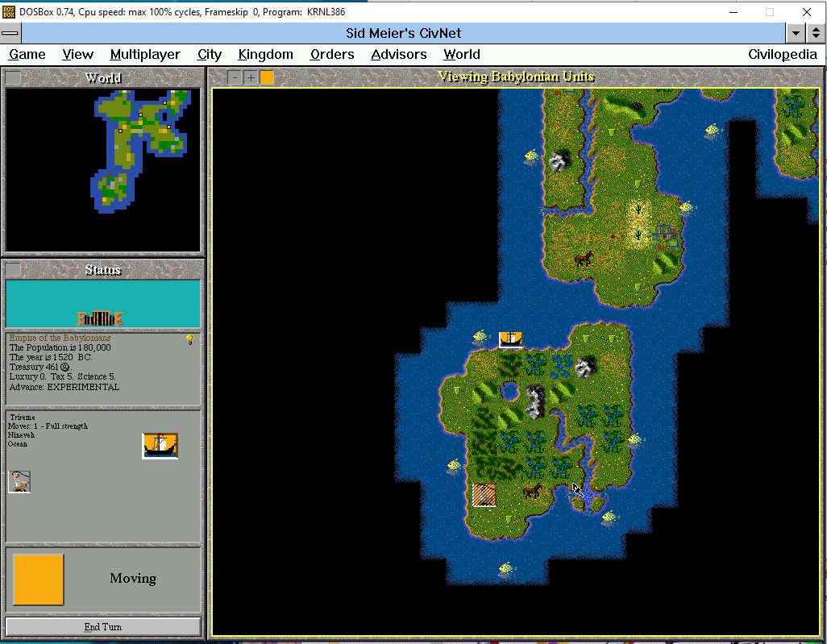Click the 'Treasury 461' line
This screenshot has width=827, height=644.
point(40,367)
